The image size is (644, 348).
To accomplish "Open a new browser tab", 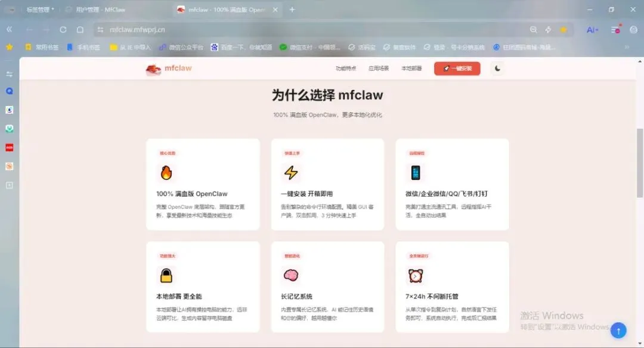I will [292, 10].
